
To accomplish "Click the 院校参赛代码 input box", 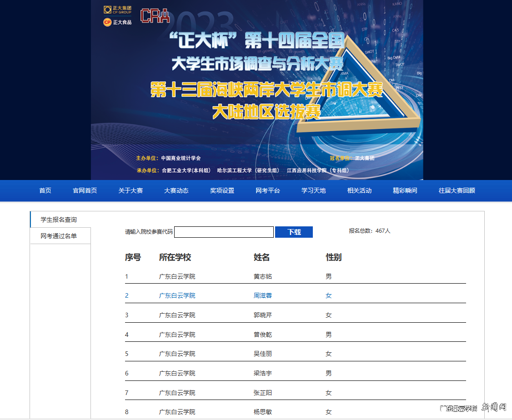I will 224,232.
